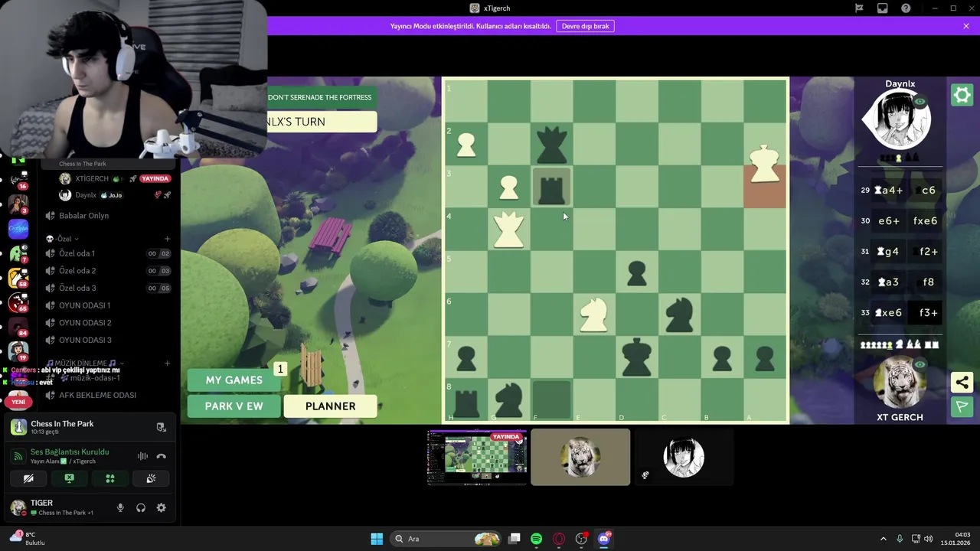Join Özel oda 2 voice channel
Viewport: 980px width, 551px height.
coord(108,271)
